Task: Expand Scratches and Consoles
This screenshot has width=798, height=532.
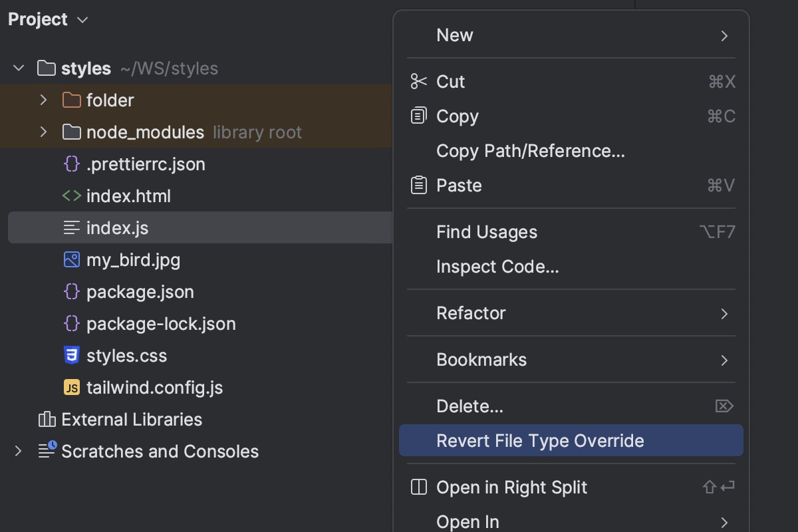Action: pyautogui.click(x=18, y=451)
